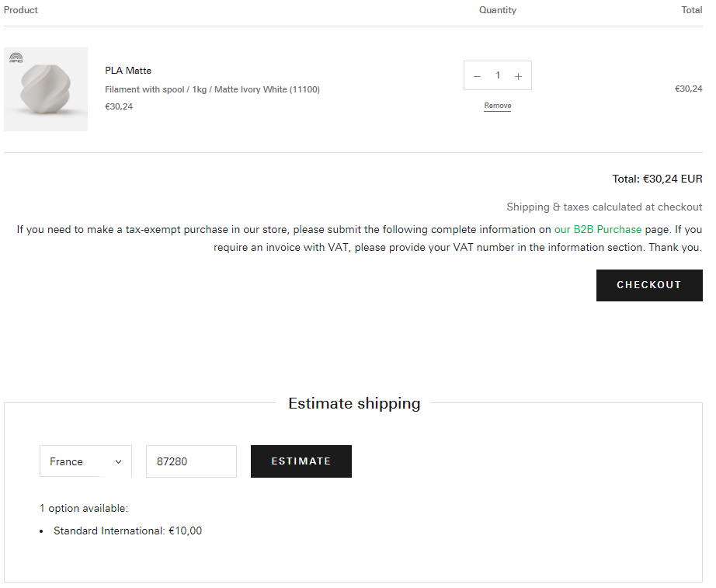Decrease quantity with the minus icon

[x=477, y=76]
